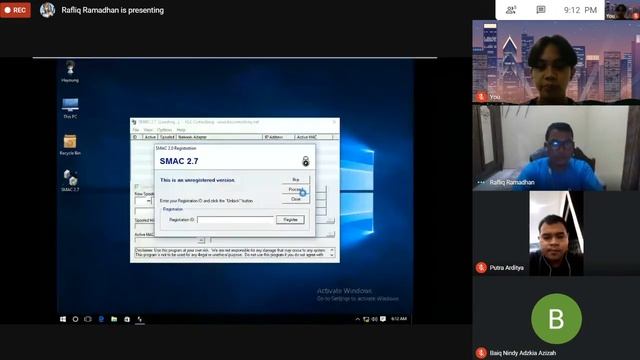The image size is (640, 360).
Task: Open the Meet chat panel
Action: pos(541,10)
